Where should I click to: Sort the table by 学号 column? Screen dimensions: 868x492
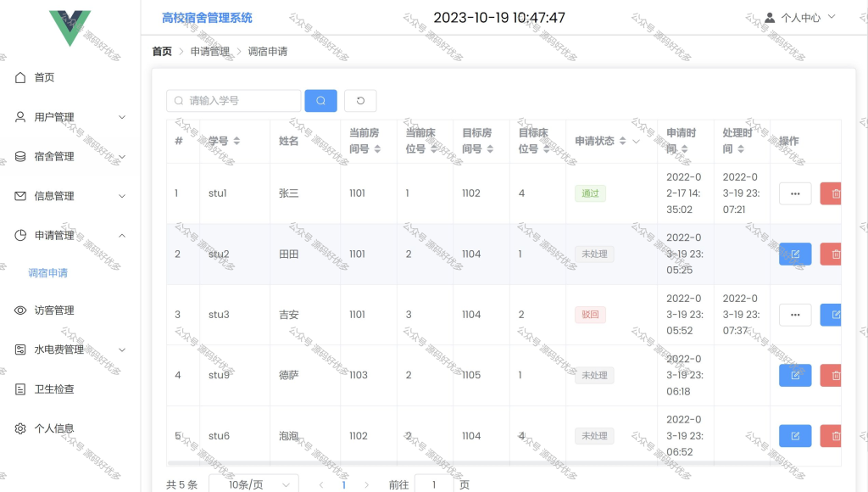click(x=236, y=141)
